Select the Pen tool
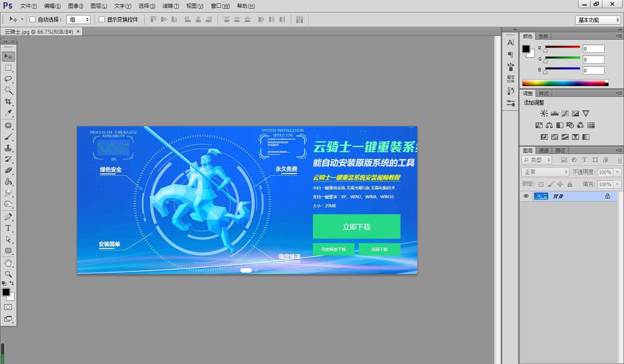The image size is (624, 364). click(8, 217)
